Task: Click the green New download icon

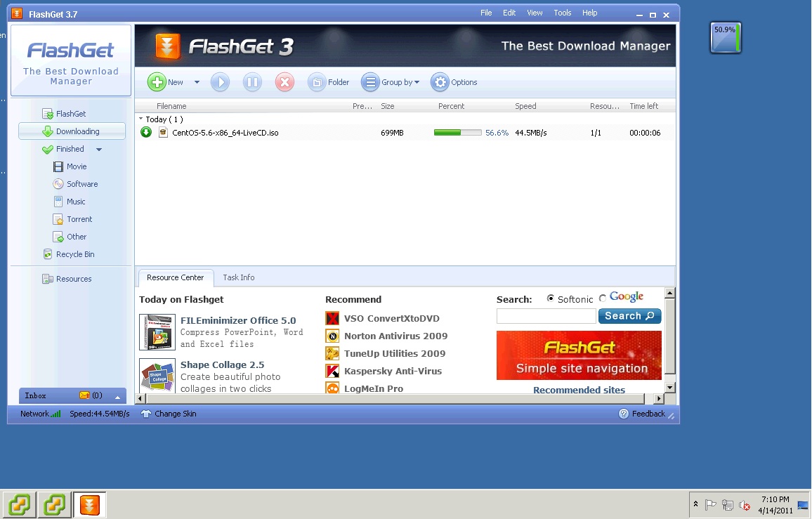Action: (157, 82)
